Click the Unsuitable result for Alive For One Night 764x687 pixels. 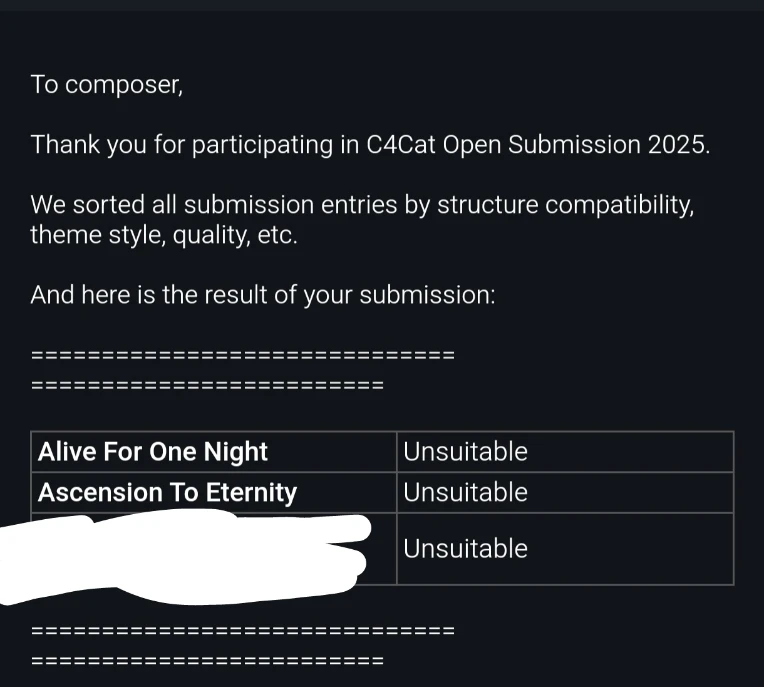click(465, 452)
